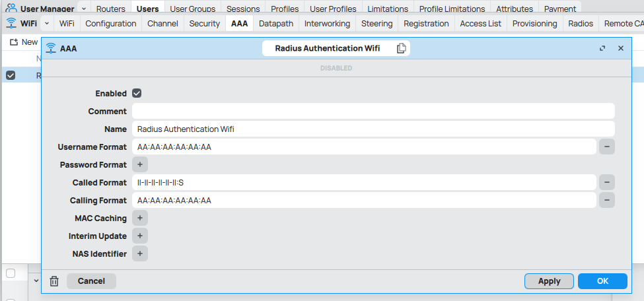Open the Configuration tab
This screenshot has height=301, width=644.
(111, 23)
